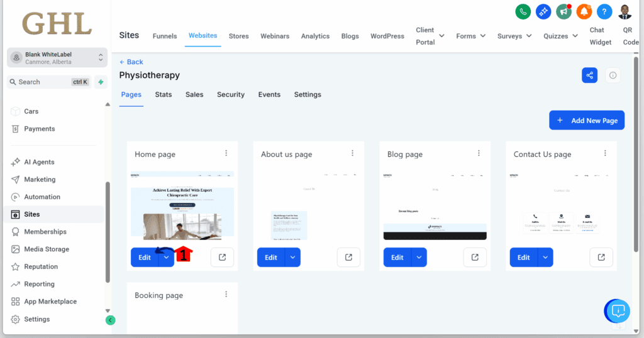The width and height of the screenshot is (644, 338).
Task: Preview Home page in new tab icon
Action: (222, 257)
